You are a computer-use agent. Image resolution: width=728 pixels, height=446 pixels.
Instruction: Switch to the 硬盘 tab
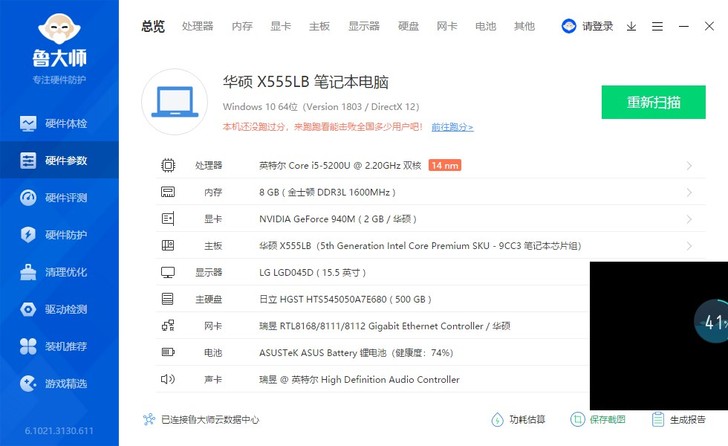[x=408, y=26]
